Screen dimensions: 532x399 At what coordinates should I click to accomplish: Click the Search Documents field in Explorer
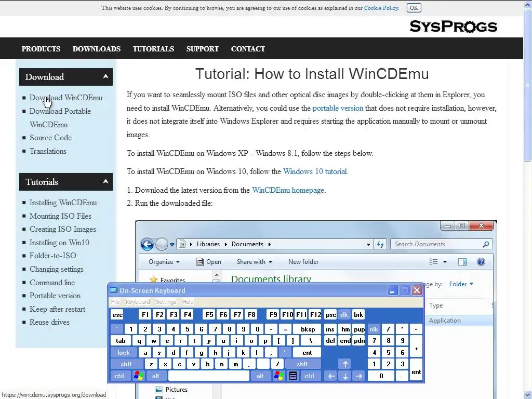point(441,244)
